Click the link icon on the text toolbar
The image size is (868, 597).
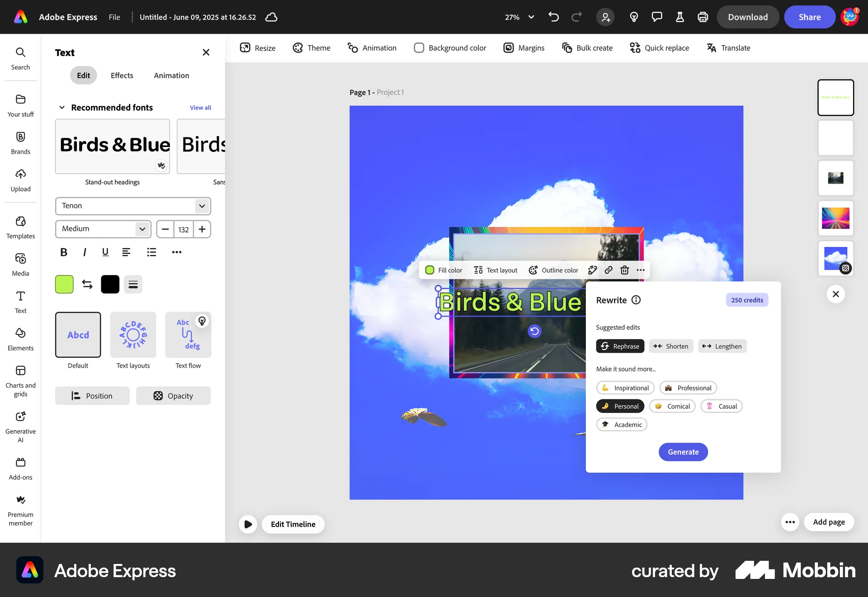608,270
